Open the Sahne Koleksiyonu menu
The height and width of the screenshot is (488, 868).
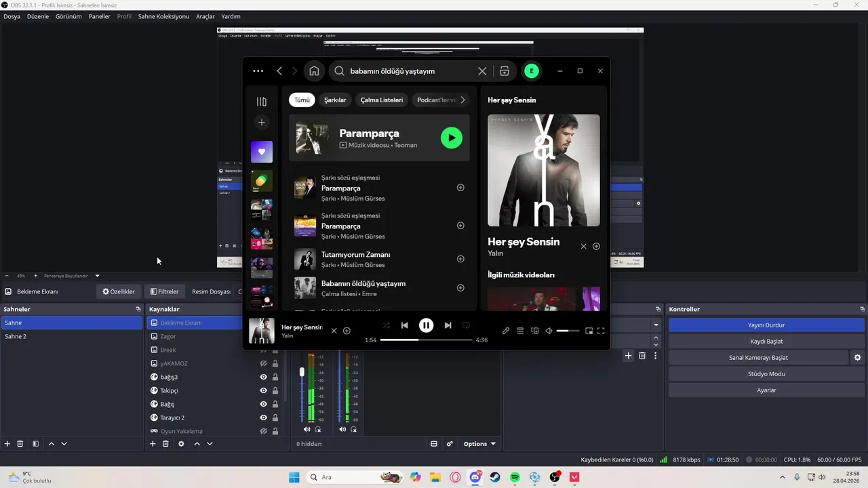click(163, 16)
